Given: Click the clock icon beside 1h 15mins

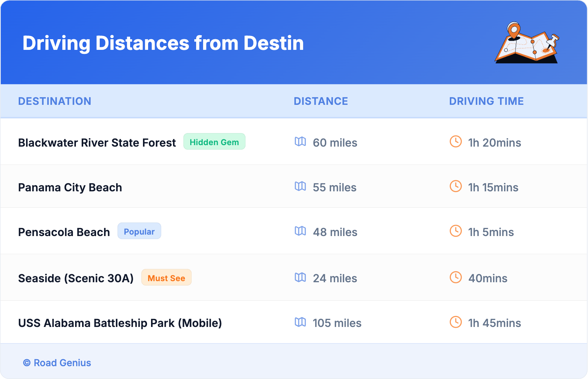Looking at the screenshot, I should pos(456,186).
